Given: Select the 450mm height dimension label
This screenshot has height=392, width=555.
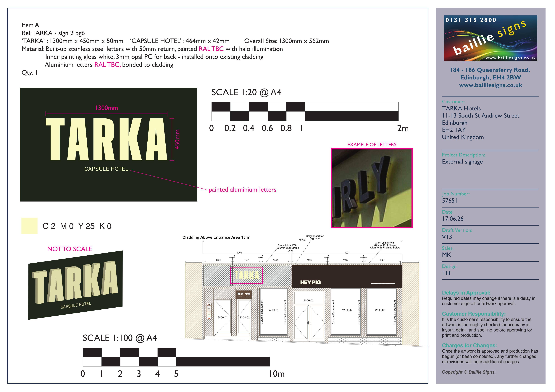Looking at the screenshot, I should [177, 139].
